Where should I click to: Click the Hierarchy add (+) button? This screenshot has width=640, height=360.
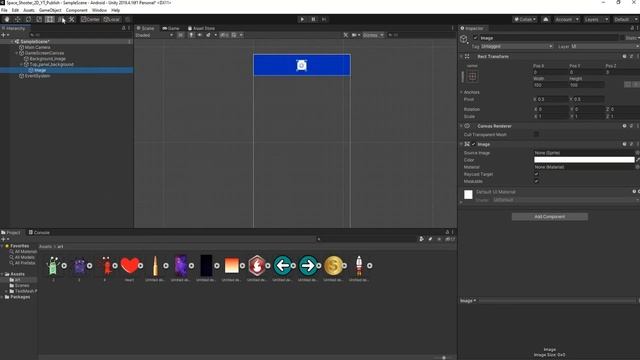click(x=4, y=35)
